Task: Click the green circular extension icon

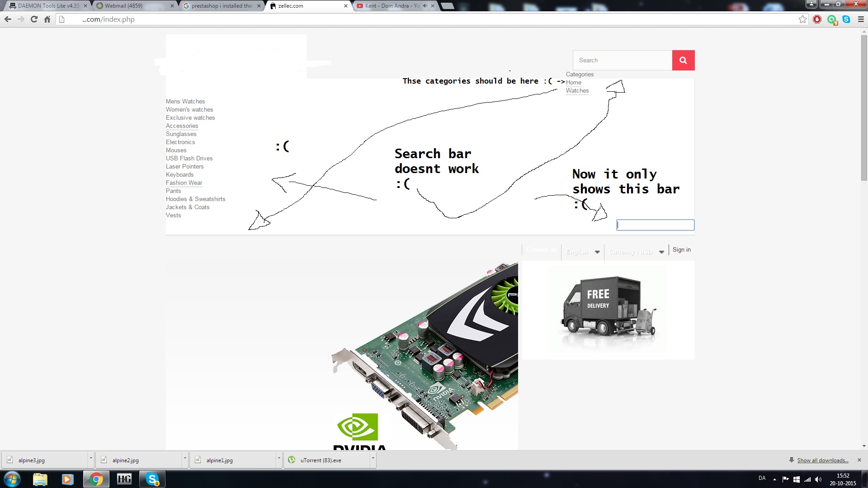Action: tap(832, 19)
